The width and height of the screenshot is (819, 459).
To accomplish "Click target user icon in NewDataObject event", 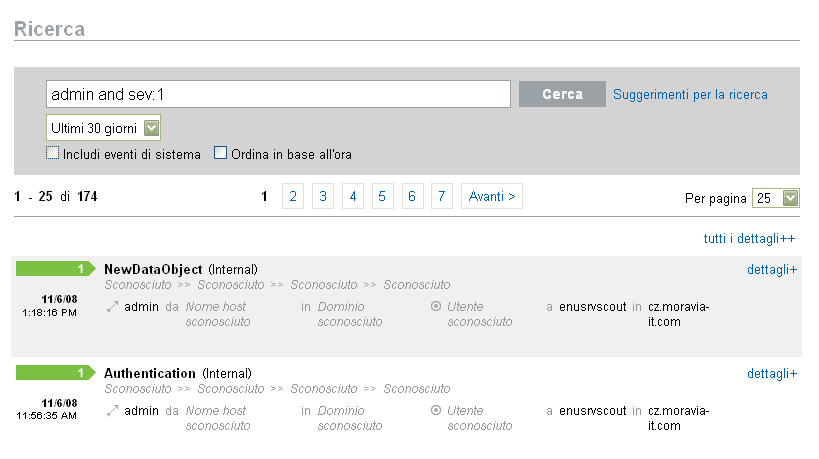I will pyautogui.click(x=436, y=307).
